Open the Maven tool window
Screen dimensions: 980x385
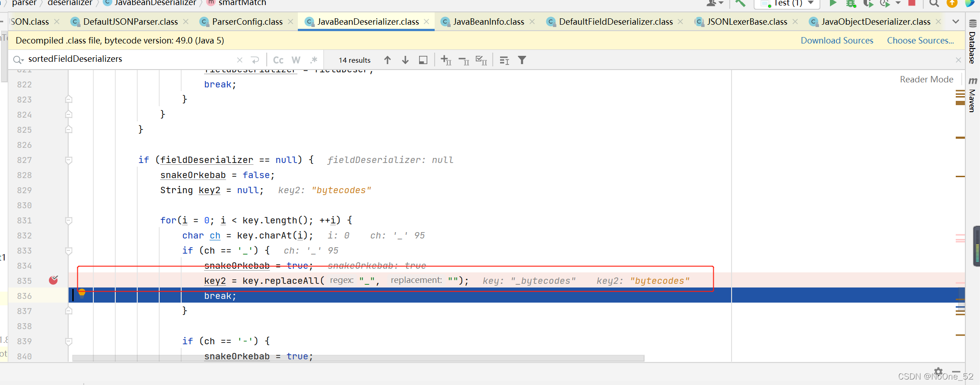[973, 95]
